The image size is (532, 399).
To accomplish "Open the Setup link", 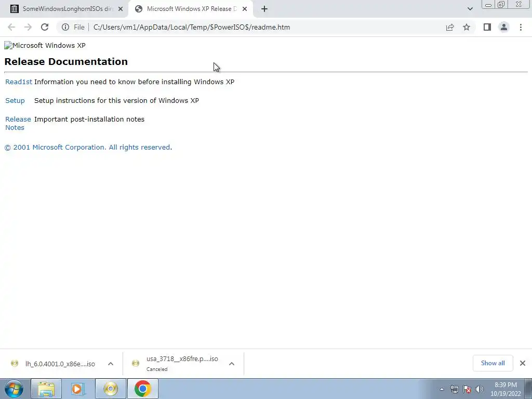I will click(x=15, y=100).
